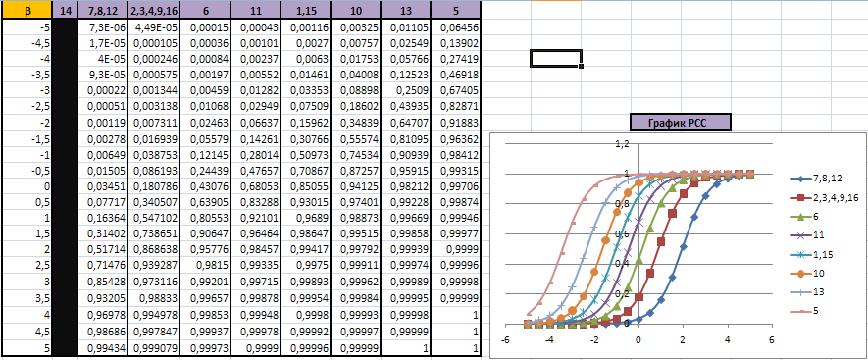Select the cell showing 0,994978
Viewport: 868px width, 360px height.
point(153,316)
